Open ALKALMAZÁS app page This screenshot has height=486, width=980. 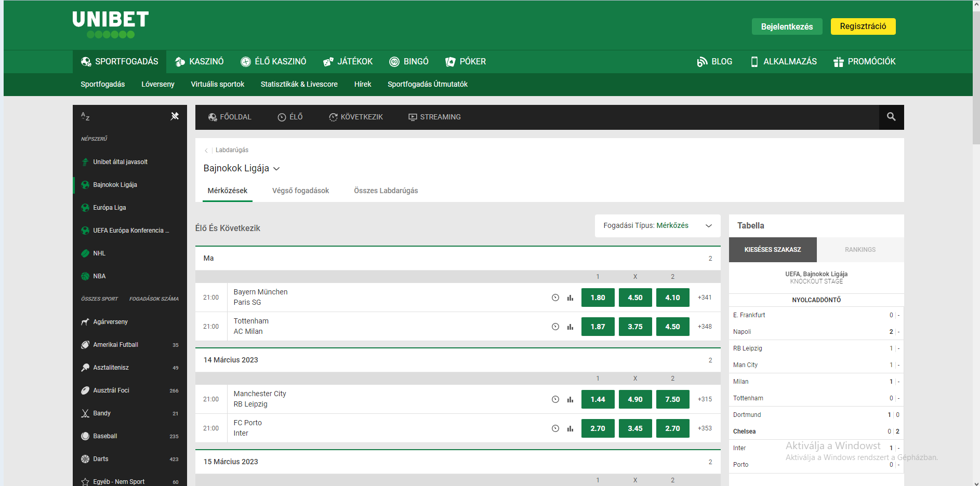tap(784, 62)
